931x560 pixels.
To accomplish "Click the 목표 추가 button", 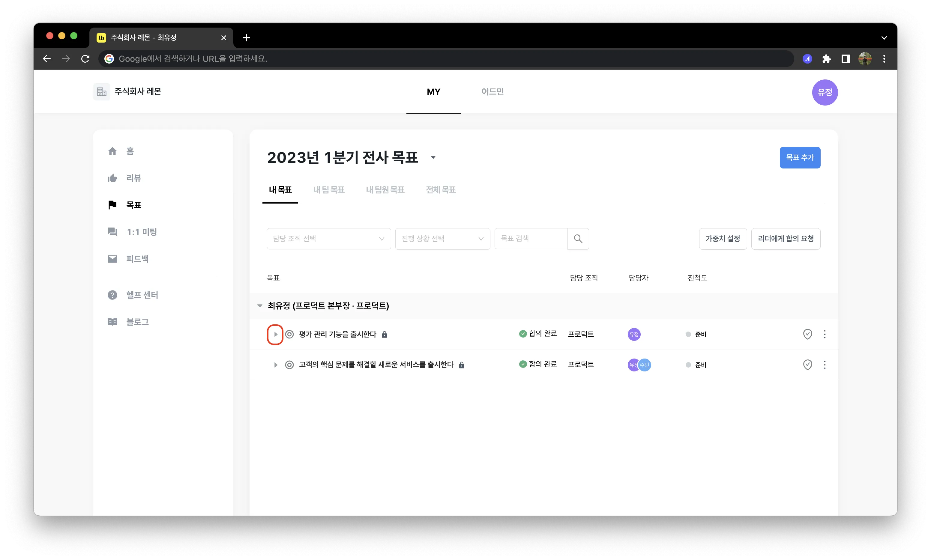I will click(800, 158).
